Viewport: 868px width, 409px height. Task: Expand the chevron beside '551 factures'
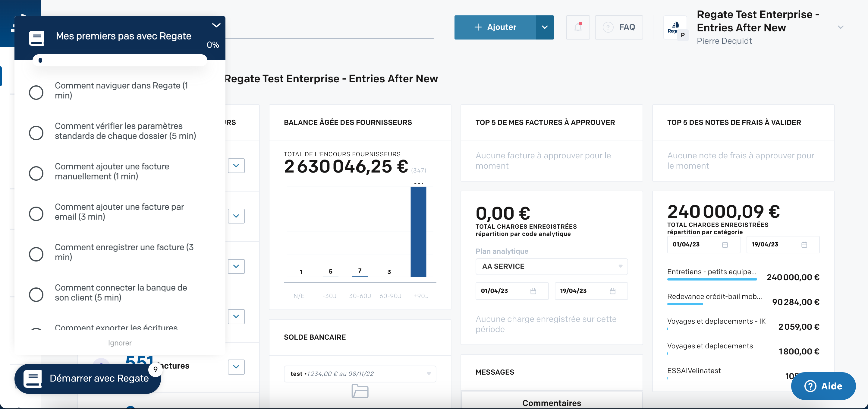(236, 367)
